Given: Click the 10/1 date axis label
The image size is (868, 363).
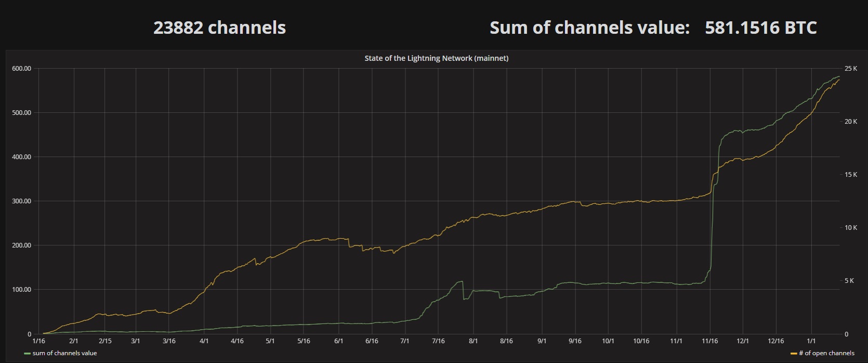Looking at the screenshot, I should 608,341.
